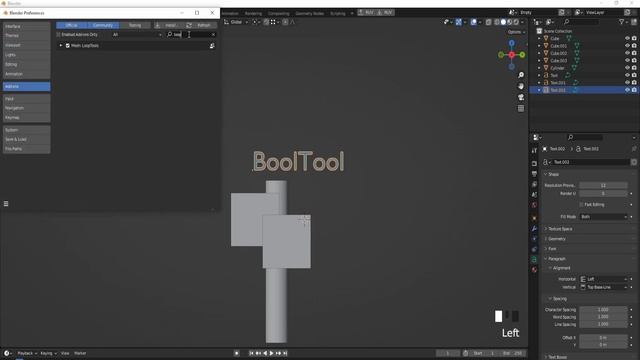Play the timeline animation
The image size is (640, 360).
pyautogui.click(x=271, y=353)
